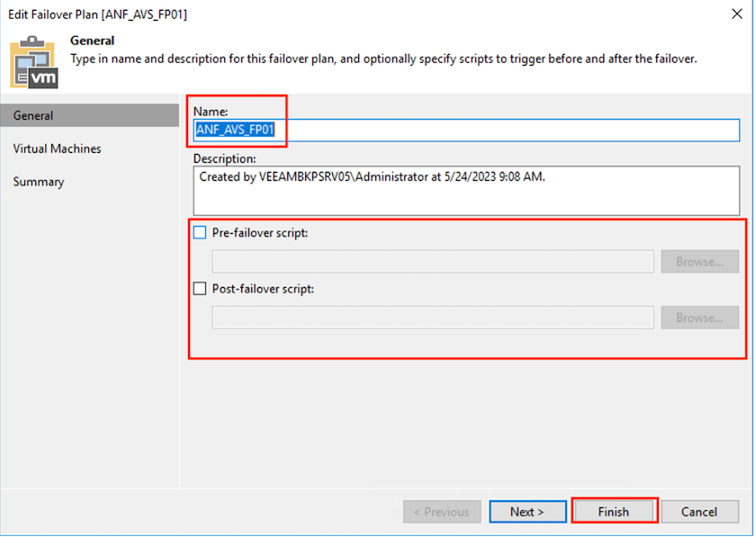Click the pre-failover script path field

coord(433,262)
